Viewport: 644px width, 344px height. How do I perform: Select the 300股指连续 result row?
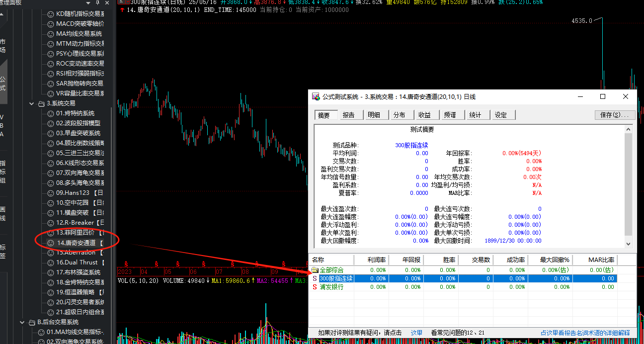pyautogui.click(x=463, y=279)
